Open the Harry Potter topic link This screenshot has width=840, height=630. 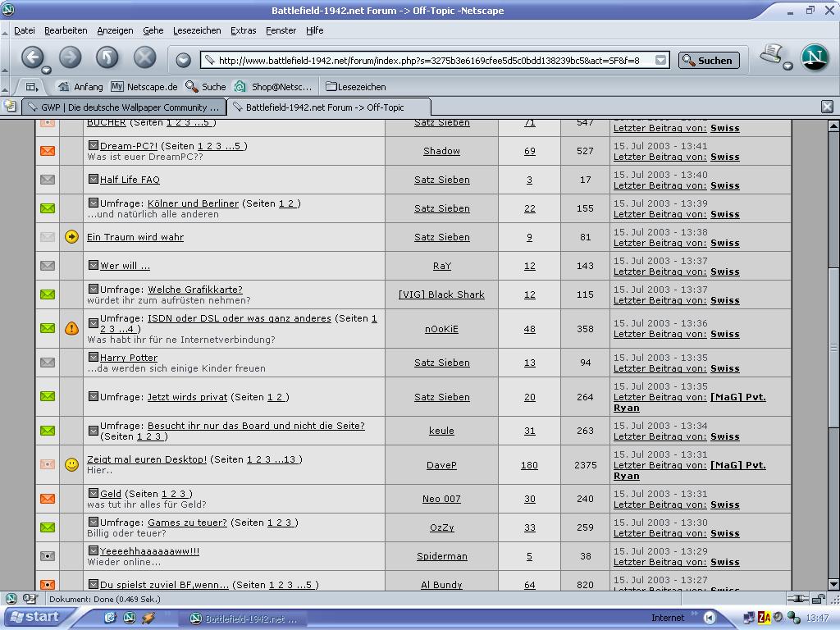point(129,358)
